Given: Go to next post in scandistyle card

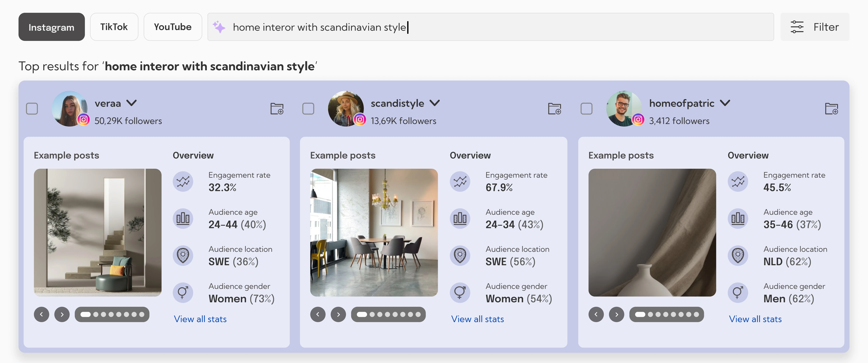Looking at the screenshot, I should [338, 314].
